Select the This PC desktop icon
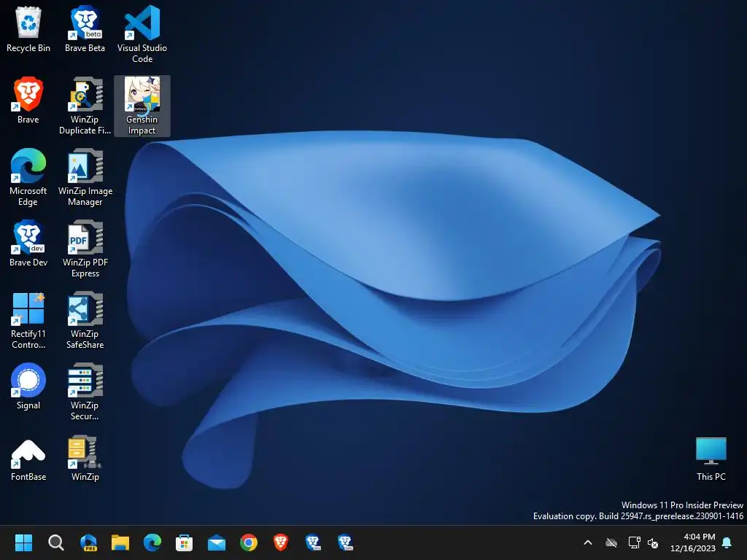 [711, 458]
